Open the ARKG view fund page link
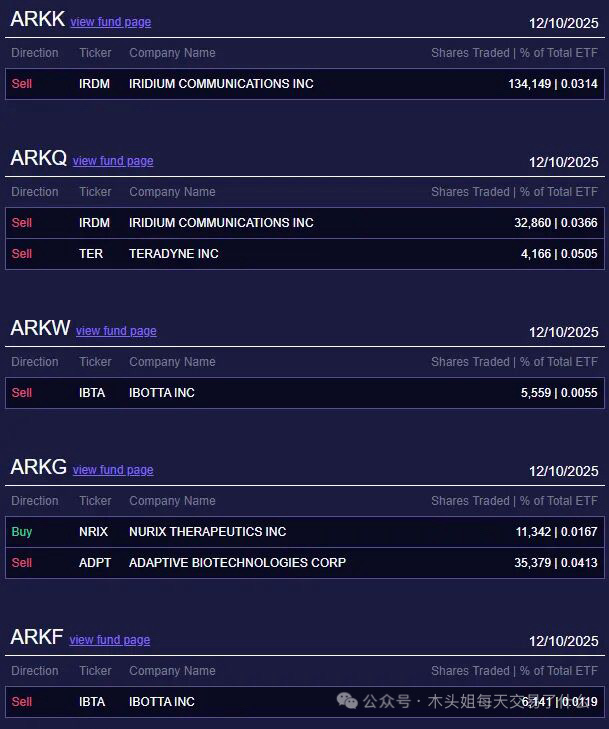The height and width of the screenshot is (729, 609). click(113, 470)
